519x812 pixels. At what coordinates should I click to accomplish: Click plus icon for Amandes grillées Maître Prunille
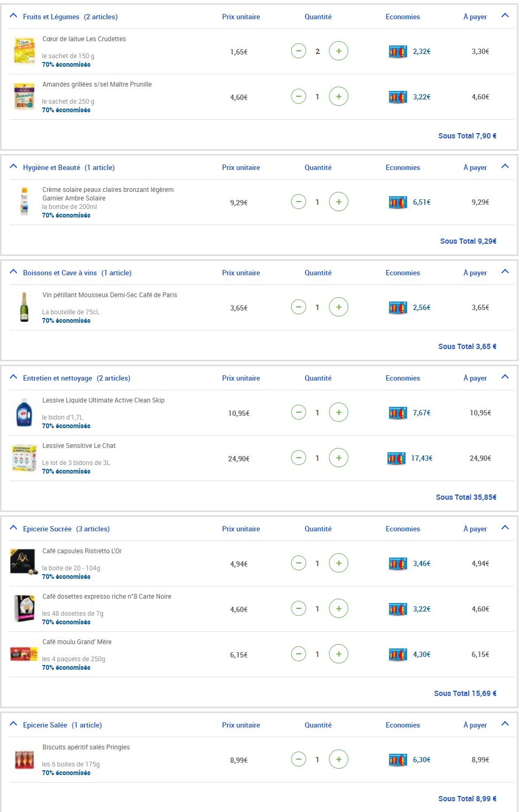pyautogui.click(x=338, y=97)
